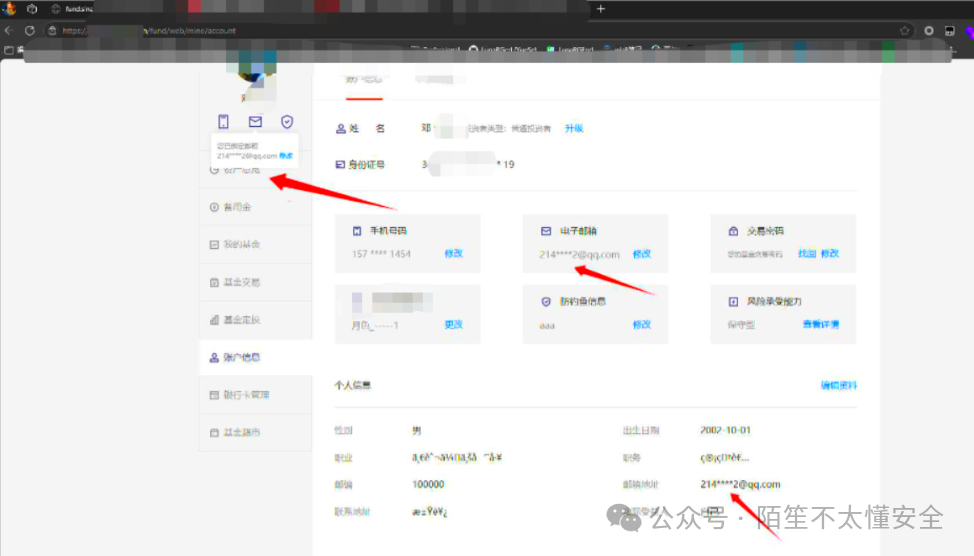The height and width of the screenshot is (556, 974).
Task: Click the 手机号码 card phone icon
Action: coord(357,231)
